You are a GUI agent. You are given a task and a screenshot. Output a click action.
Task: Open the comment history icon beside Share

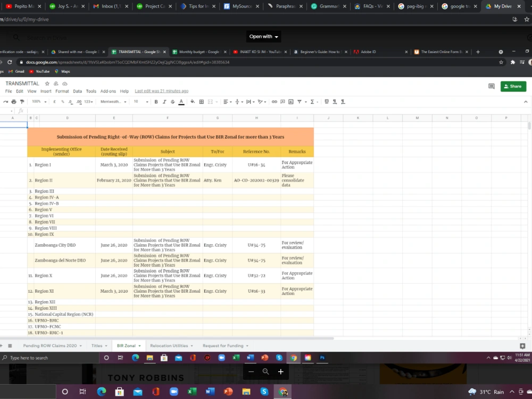tap(491, 86)
